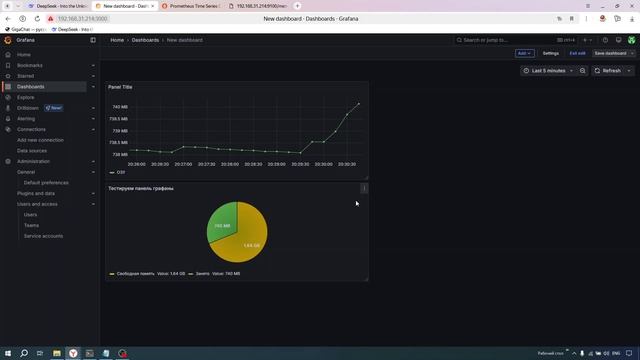Open Alerting in the sidebar
The height and width of the screenshot is (360, 640).
tap(26, 119)
